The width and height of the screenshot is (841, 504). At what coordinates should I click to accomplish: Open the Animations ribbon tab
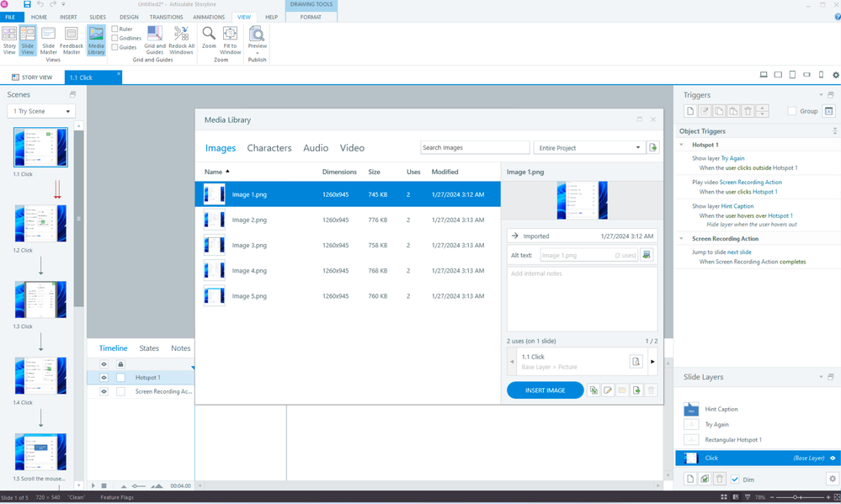pyautogui.click(x=210, y=17)
